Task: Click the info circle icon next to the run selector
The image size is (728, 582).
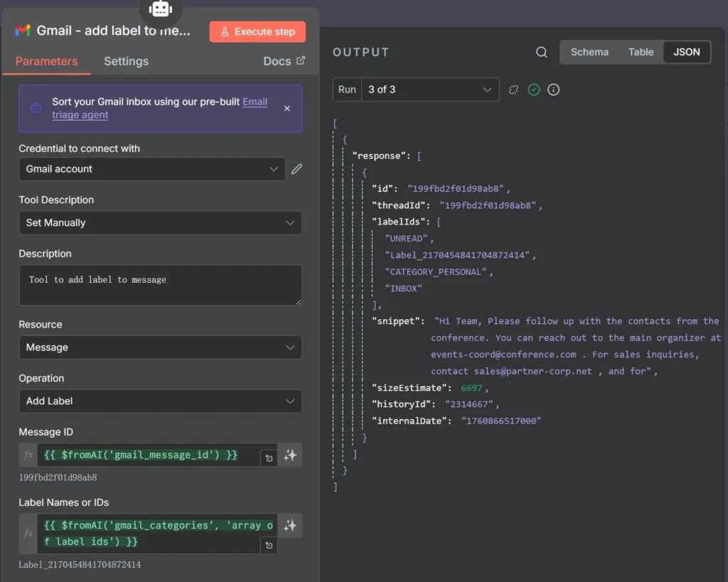Action: pyautogui.click(x=554, y=90)
